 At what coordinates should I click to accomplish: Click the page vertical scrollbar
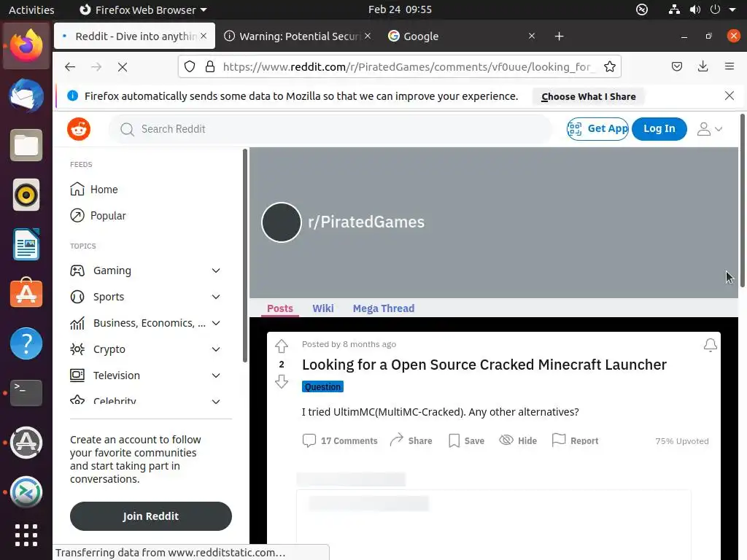click(x=742, y=200)
